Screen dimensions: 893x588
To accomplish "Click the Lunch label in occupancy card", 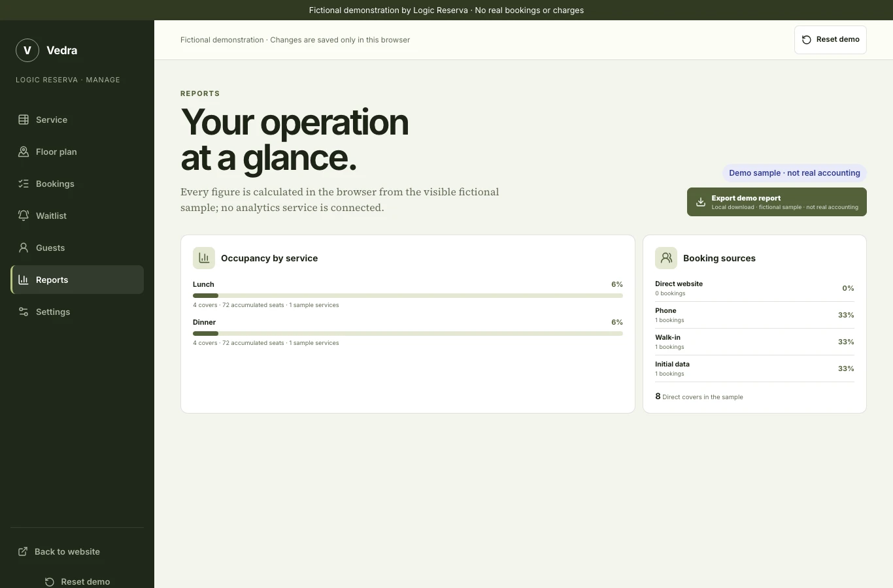I will [203, 284].
